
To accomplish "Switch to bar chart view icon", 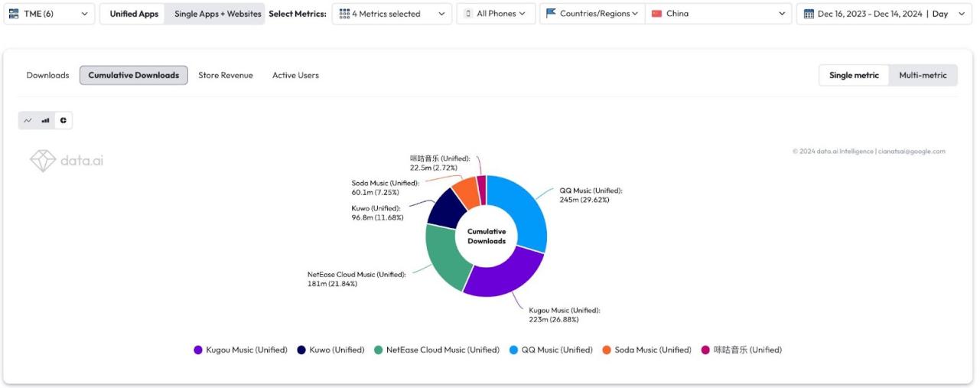I will (x=46, y=120).
